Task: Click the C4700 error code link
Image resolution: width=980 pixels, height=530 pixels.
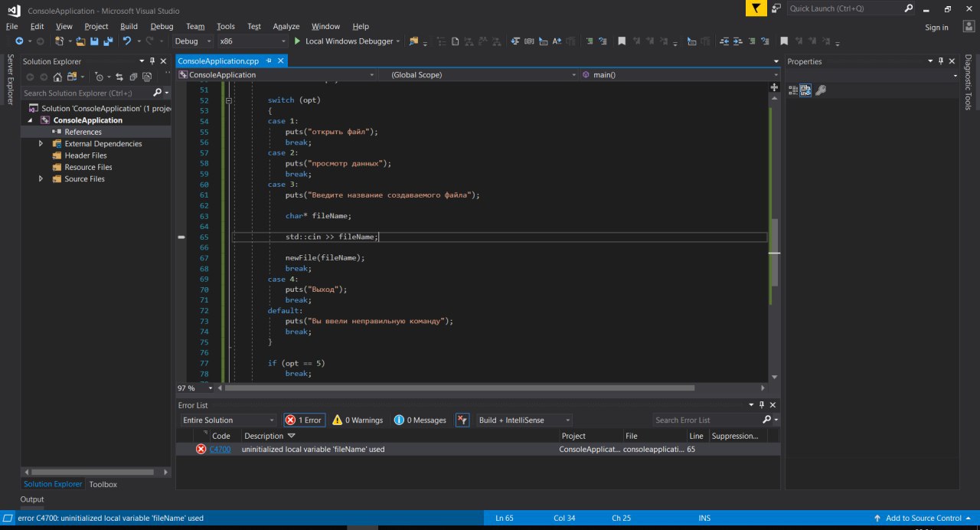Action: point(220,450)
